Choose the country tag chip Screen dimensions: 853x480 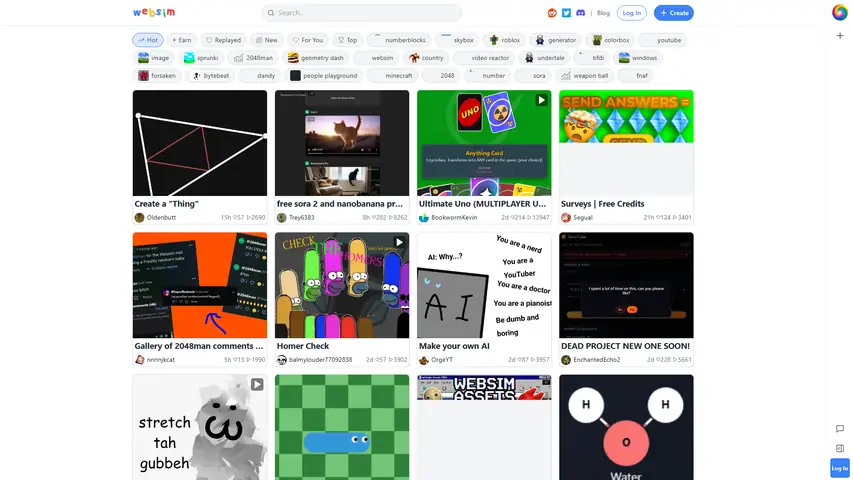click(426, 58)
